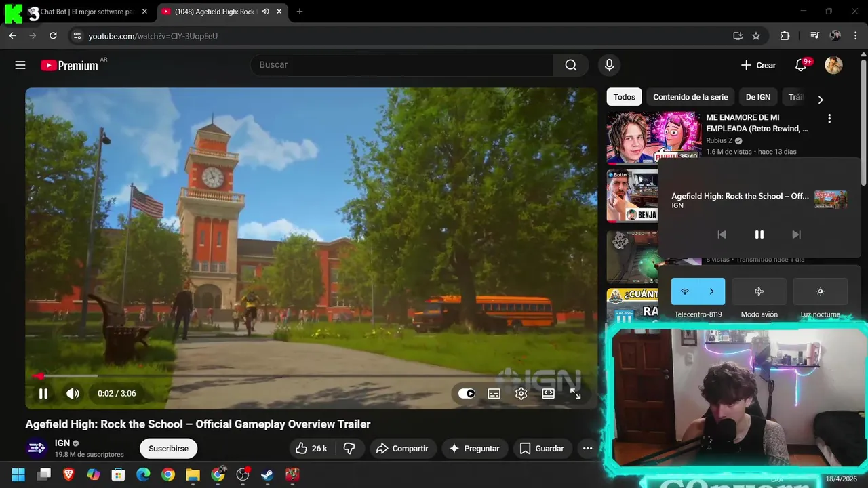This screenshot has height=488, width=868.
Task: Select the De IGN filter chip
Action: [x=758, y=97]
